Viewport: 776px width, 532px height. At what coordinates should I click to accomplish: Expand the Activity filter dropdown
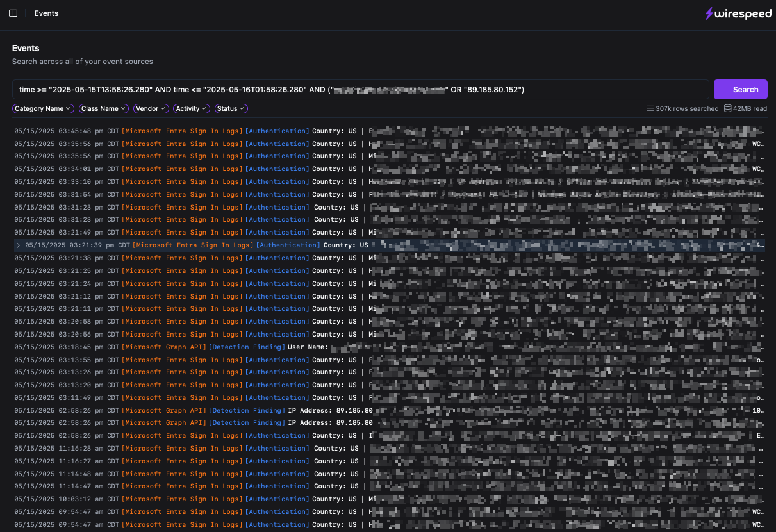pyautogui.click(x=191, y=109)
